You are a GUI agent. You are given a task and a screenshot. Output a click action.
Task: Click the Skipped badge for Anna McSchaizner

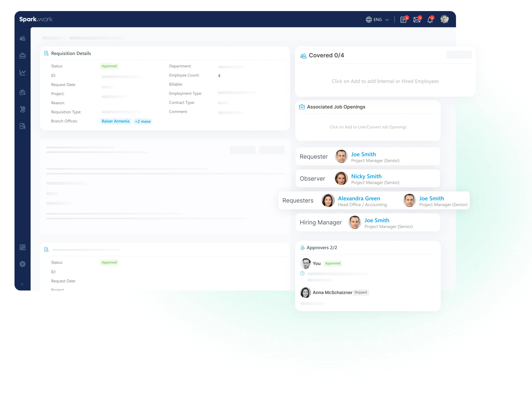pyautogui.click(x=360, y=293)
